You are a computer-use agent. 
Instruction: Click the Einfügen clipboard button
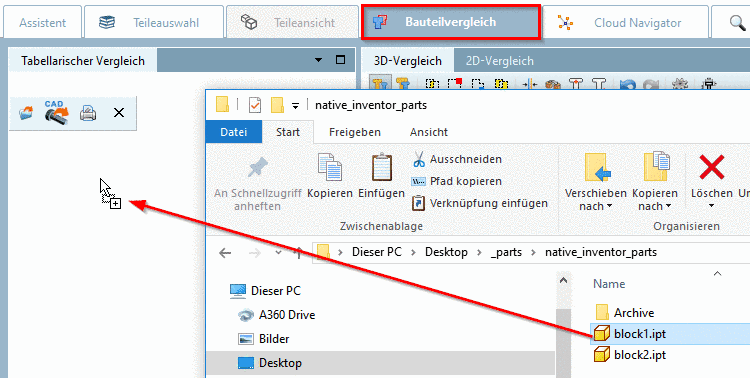382,176
